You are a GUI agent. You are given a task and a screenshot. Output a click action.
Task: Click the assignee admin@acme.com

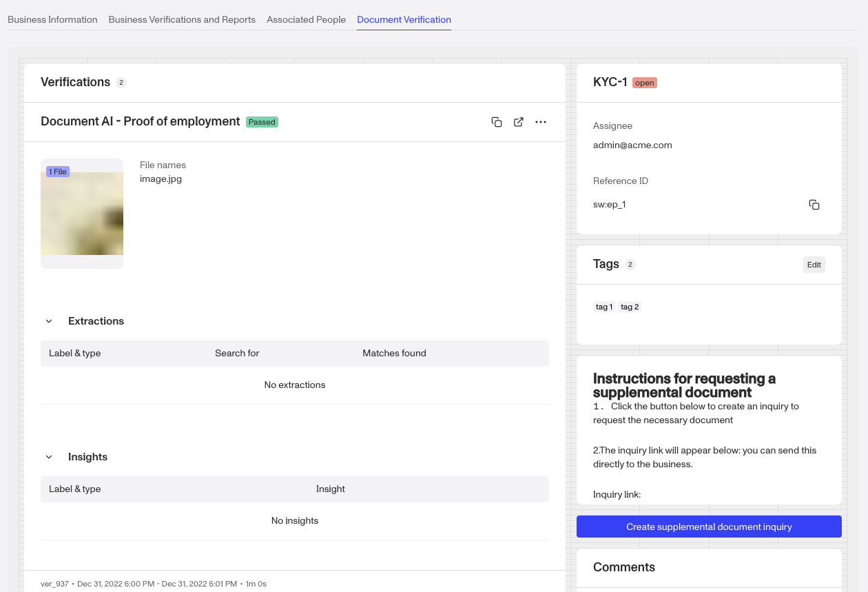pos(632,145)
